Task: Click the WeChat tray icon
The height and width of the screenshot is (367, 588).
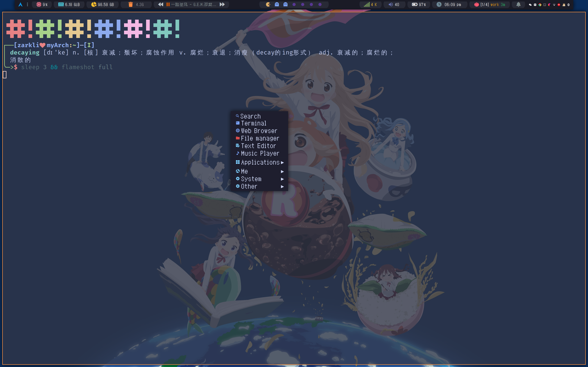Action: pyautogui.click(x=530, y=5)
